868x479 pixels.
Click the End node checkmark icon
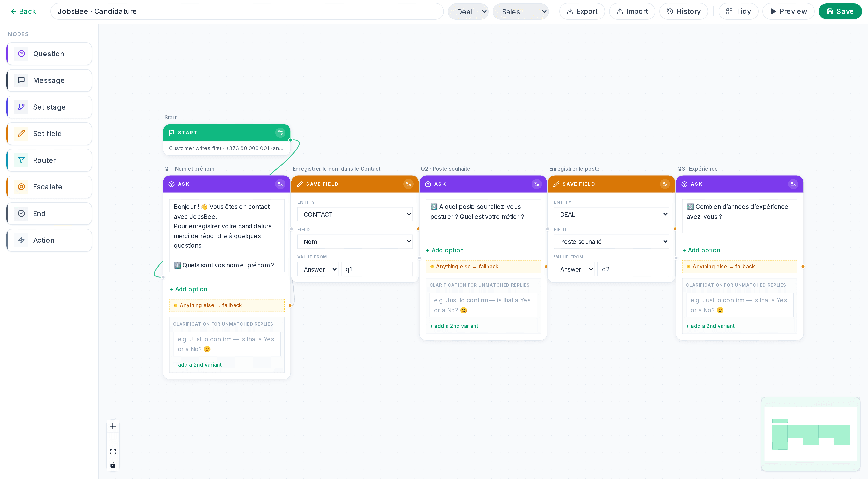[21, 213]
